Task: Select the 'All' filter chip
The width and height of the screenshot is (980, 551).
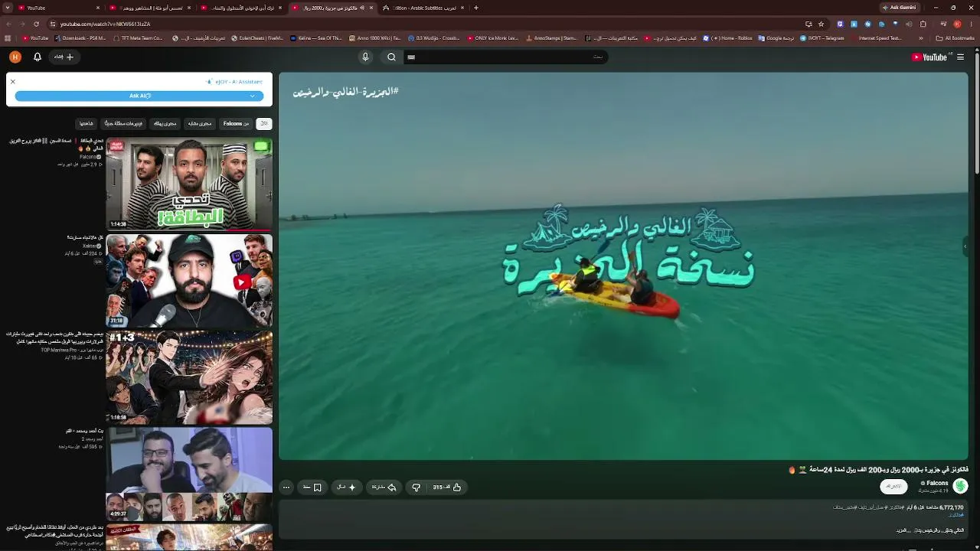Action: (263, 123)
